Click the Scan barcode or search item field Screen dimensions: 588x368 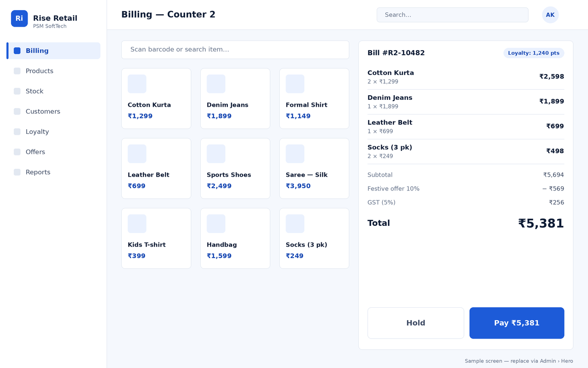(235, 50)
